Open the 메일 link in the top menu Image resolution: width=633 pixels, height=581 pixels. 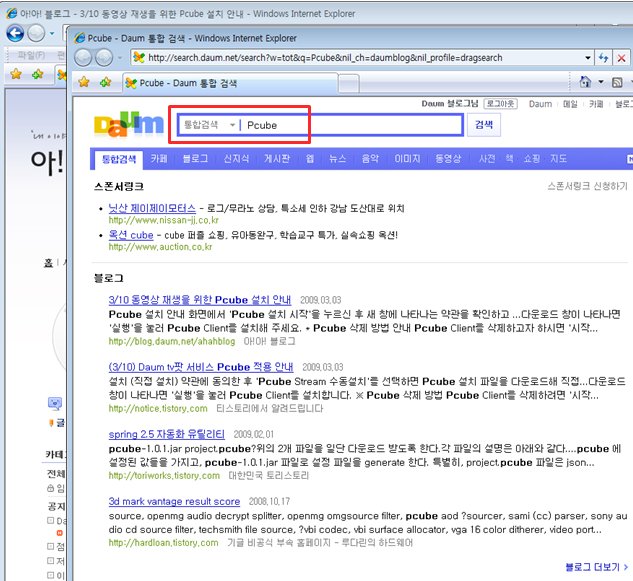570,104
